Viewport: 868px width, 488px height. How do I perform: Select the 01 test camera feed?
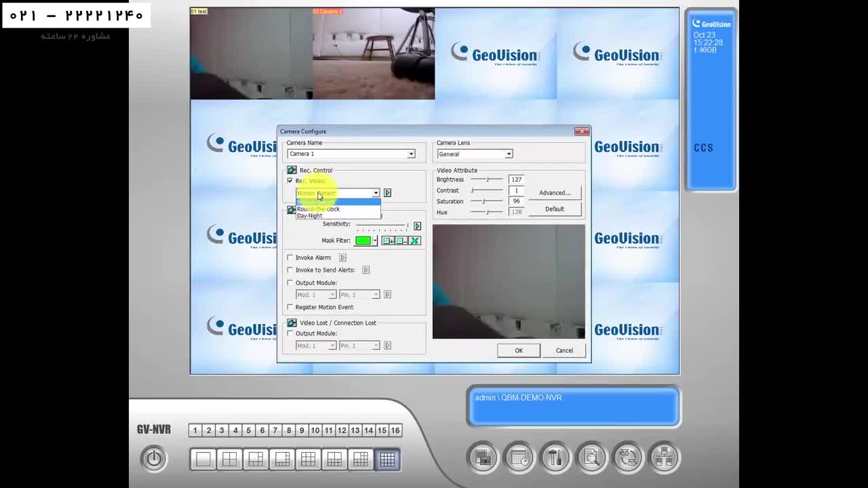(252, 54)
